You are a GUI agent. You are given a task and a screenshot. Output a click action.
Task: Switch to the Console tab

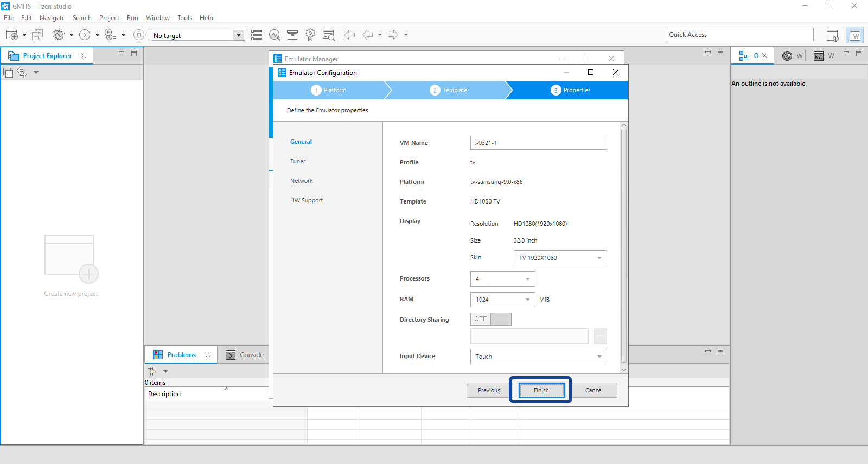[245, 355]
